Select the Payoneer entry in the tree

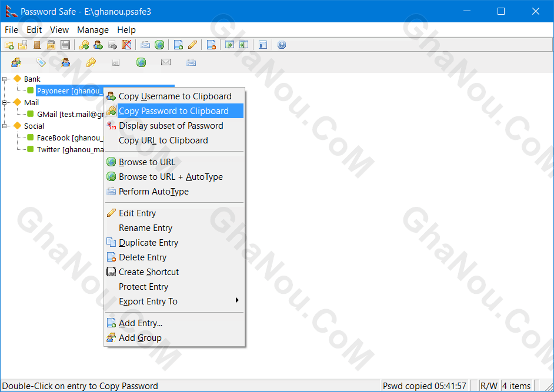(x=69, y=91)
